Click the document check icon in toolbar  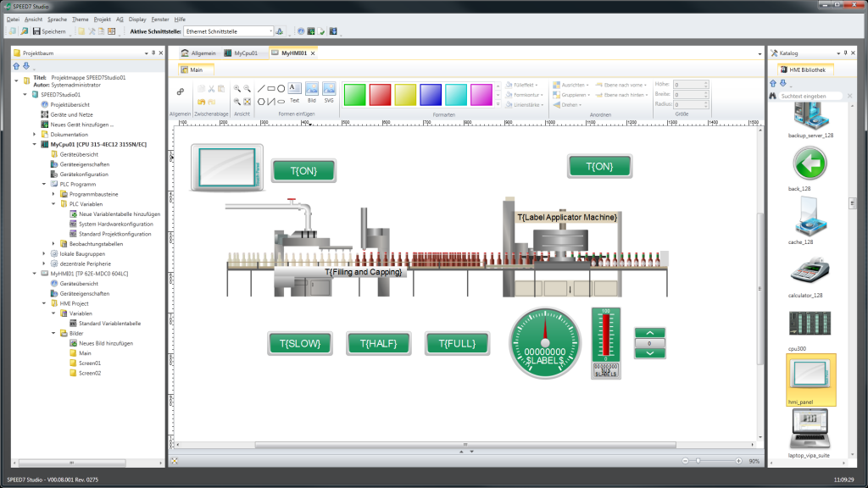pos(321,31)
